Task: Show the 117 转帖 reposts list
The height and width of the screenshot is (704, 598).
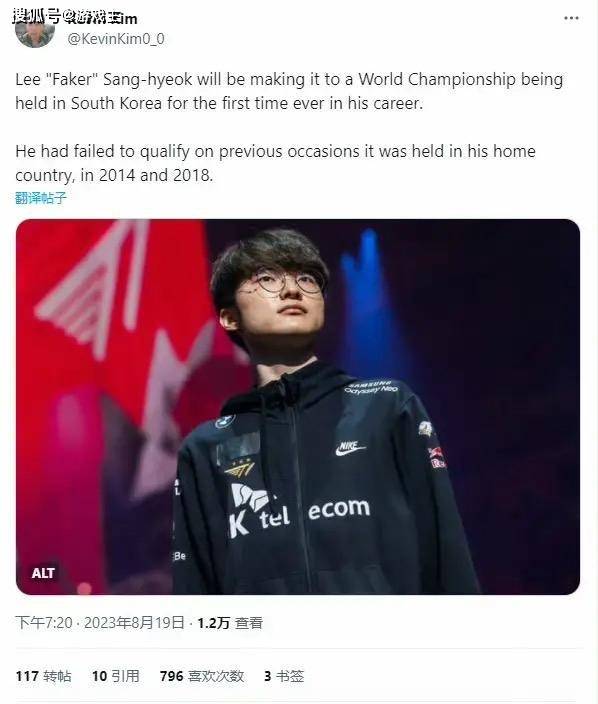Action: click(44, 676)
